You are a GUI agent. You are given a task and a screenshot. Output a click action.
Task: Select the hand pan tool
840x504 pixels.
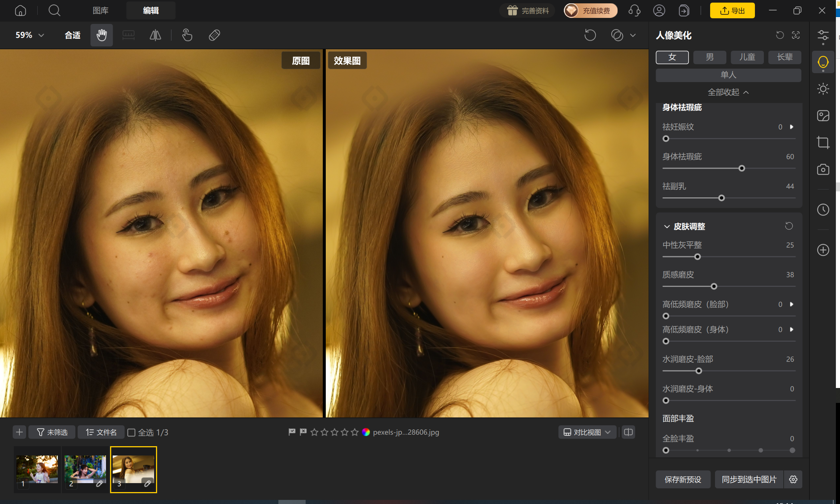(x=102, y=35)
